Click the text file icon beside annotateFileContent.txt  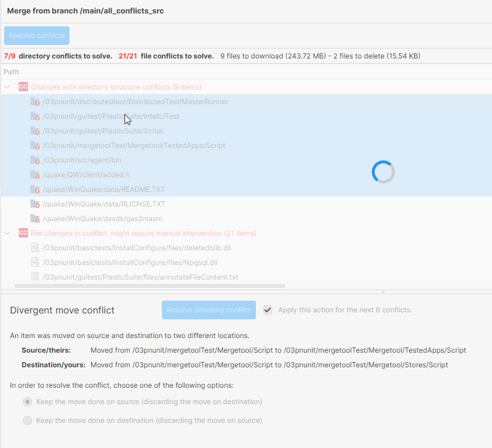pyautogui.click(x=35, y=277)
